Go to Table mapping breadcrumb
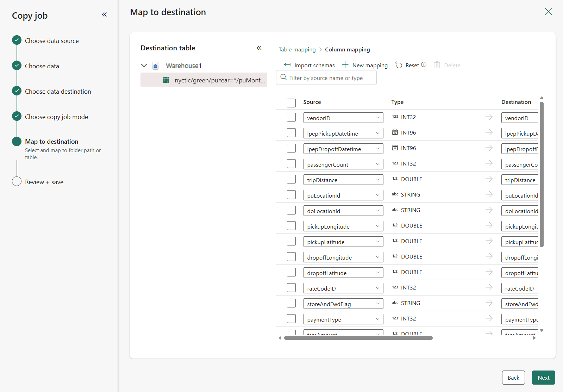This screenshot has height=392, width=563. 297,50
